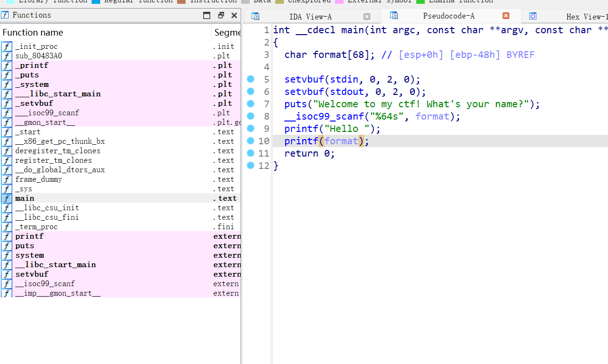Toggle breakpoint dot on line 8

[251, 116]
